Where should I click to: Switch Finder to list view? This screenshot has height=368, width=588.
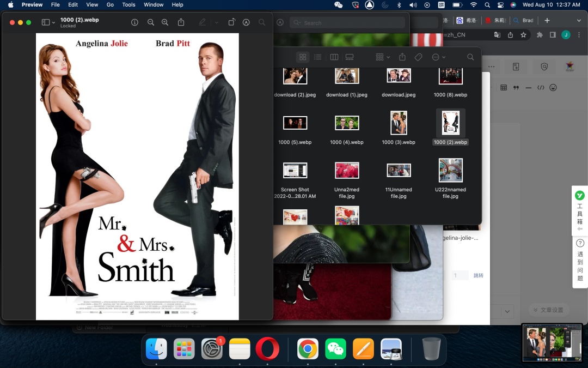pyautogui.click(x=318, y=57)
